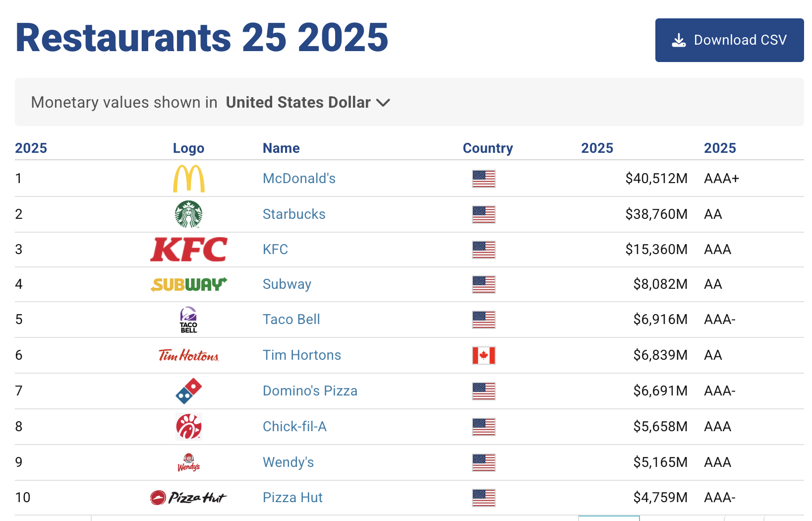Viewport: 812px width, 521px height.
Task: Click the Chick-fil-A logo
Action: click(x=188, y=427)
